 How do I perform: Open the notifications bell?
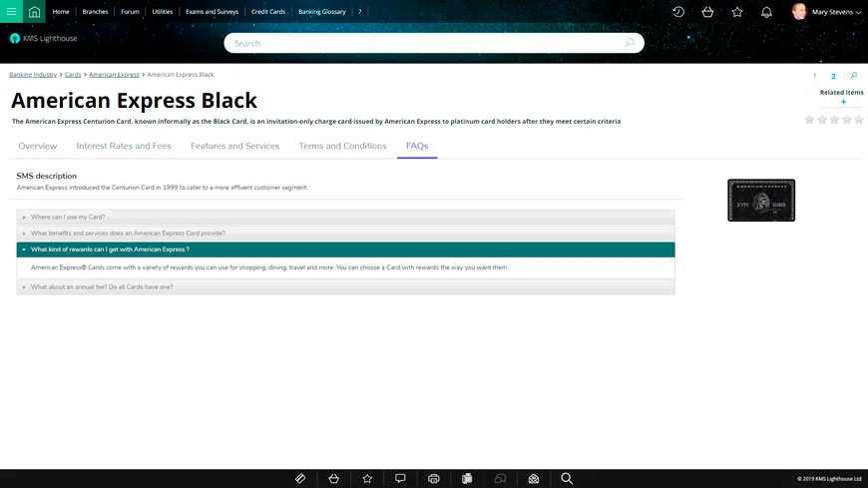tap(766, 12)
